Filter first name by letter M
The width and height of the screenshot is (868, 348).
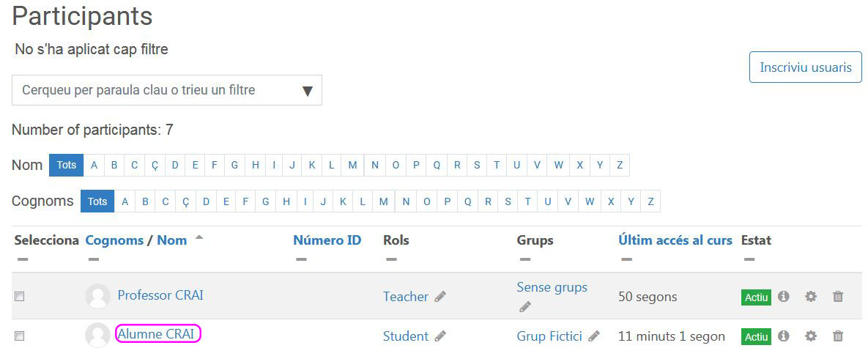pyautogui.click(x=352, y=166)
